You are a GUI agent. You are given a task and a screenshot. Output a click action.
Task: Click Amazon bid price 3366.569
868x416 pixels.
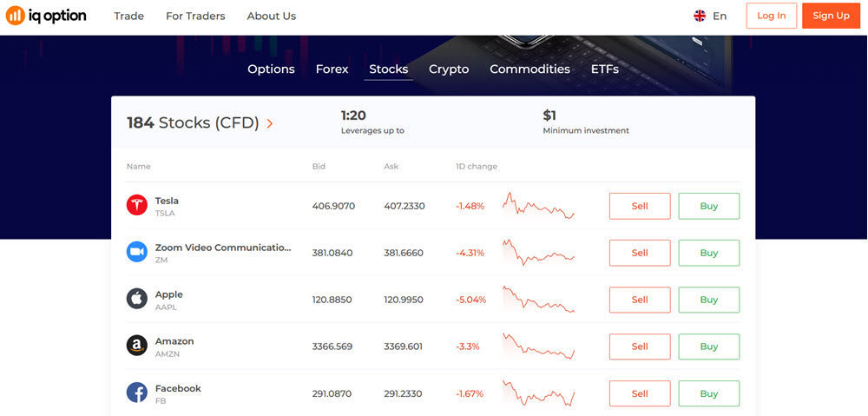pos(332,347)
